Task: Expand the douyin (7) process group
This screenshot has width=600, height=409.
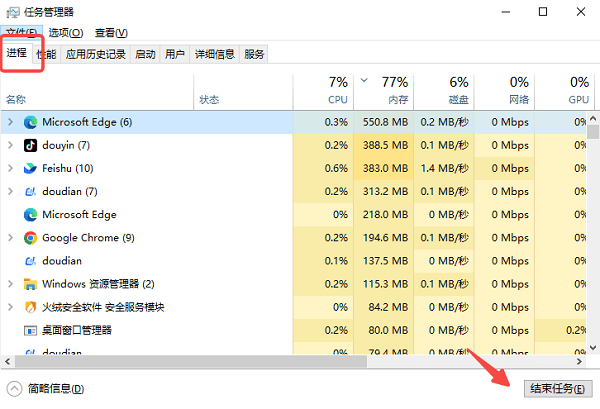Action: click(11, 145)
